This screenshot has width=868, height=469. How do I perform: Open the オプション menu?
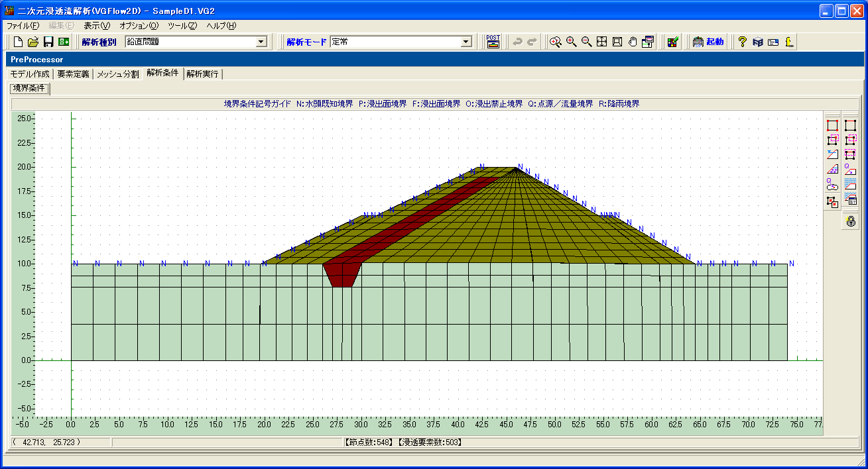139,26
